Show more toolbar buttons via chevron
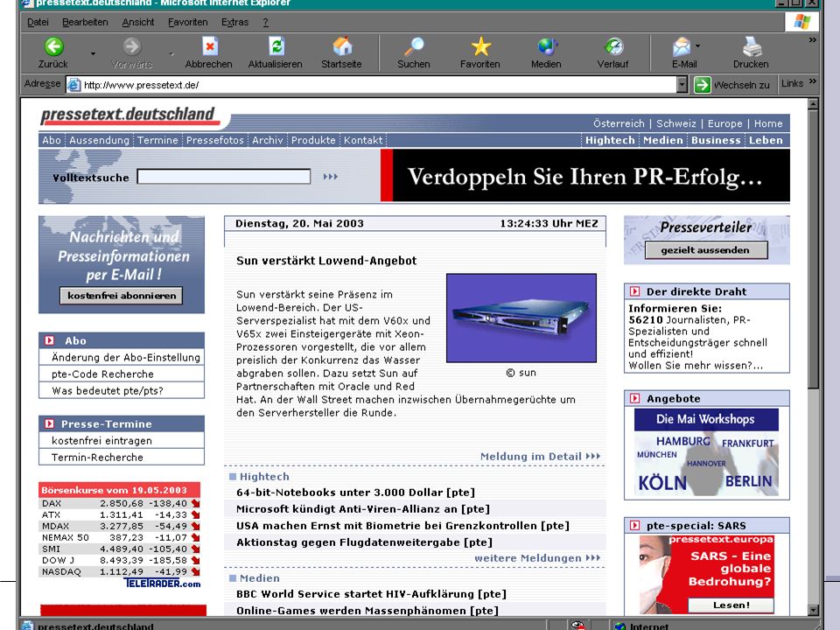The height and width of the screenshot is (630, 840). coord(813,40)
